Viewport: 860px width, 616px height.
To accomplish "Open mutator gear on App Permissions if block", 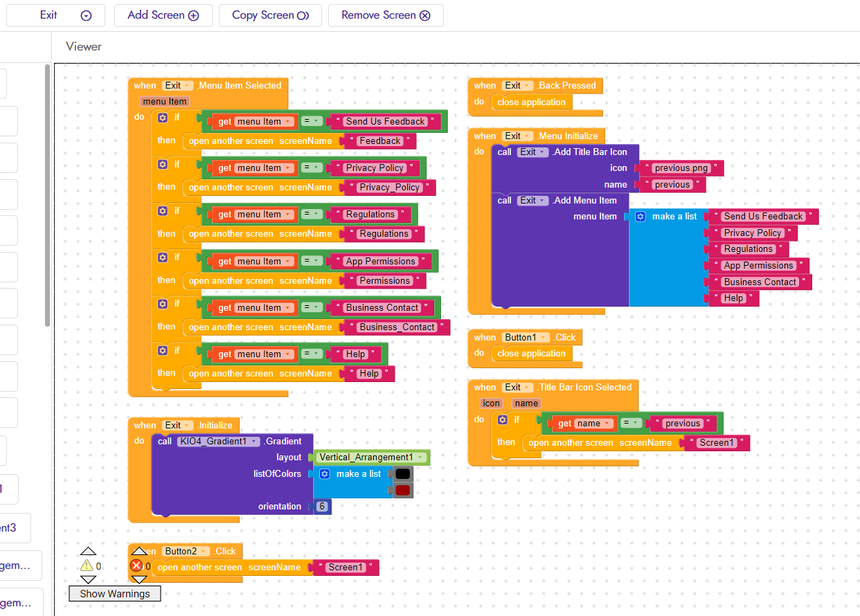I will click(163, 257).
